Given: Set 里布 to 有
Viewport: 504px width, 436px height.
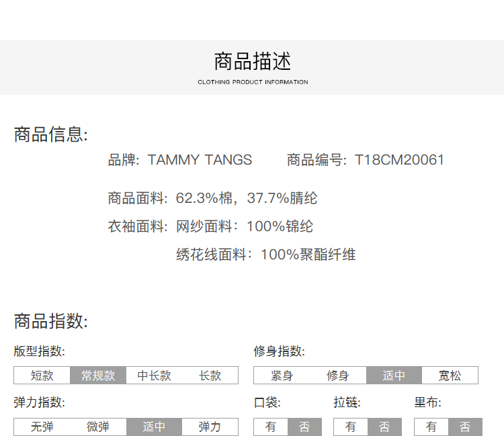Looking at the screenshot, I should click(431, 427).
